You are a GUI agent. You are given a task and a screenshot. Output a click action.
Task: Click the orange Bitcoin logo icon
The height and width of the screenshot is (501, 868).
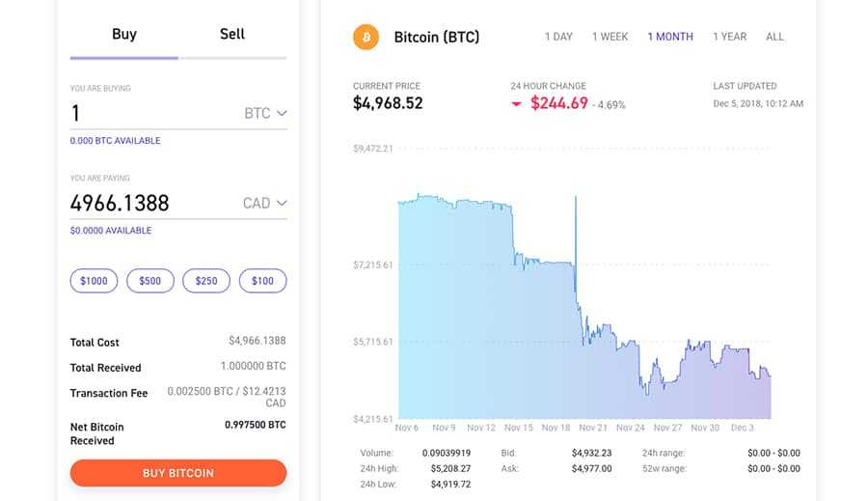tap(366, 38)
